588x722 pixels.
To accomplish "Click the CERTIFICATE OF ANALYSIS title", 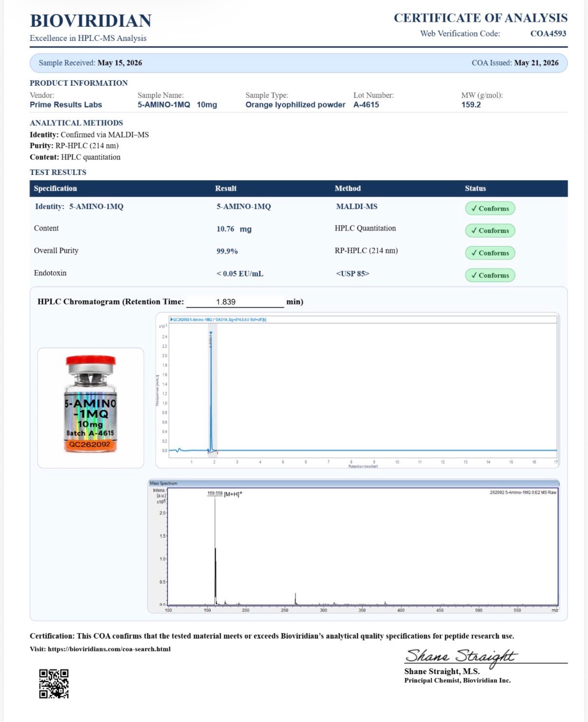I will (481, 18).
